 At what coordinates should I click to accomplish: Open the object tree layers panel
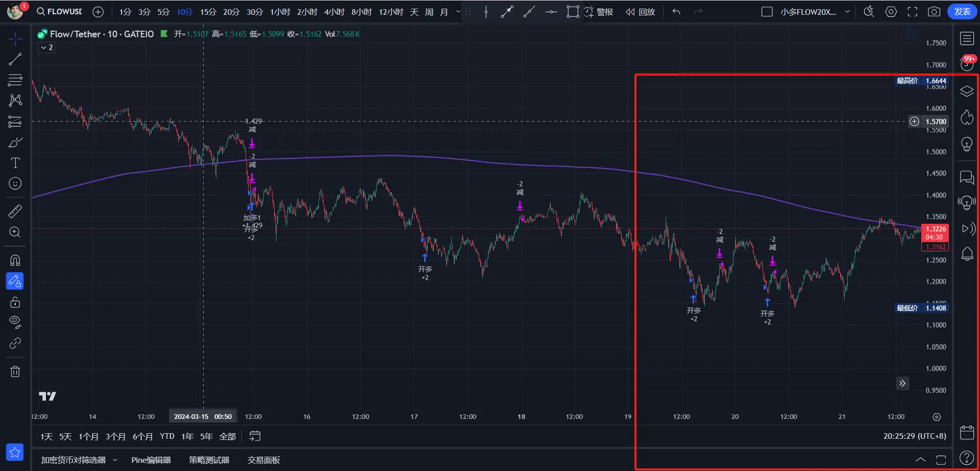pyautogui.click(x=967, y=91)
